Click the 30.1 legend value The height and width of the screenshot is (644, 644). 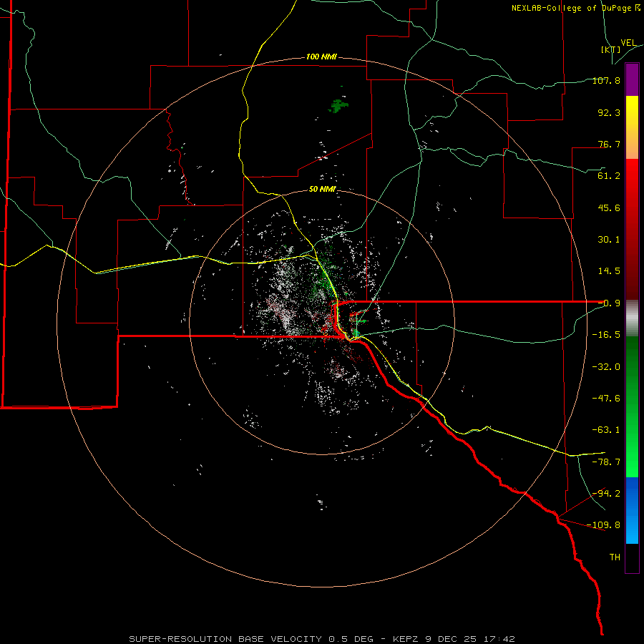609,240
